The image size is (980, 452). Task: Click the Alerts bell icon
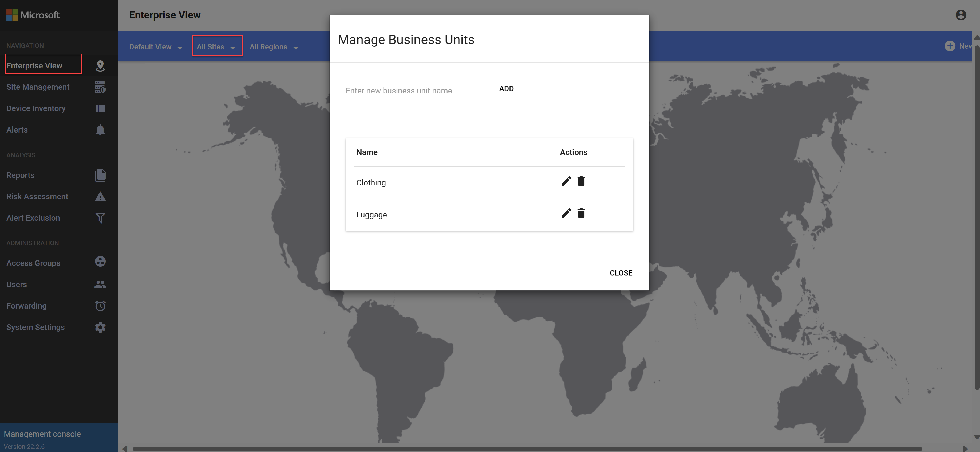coord(100,130)
